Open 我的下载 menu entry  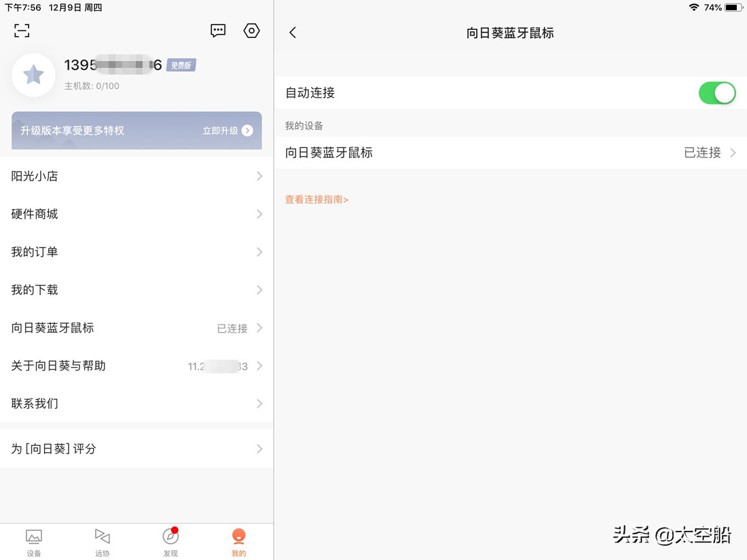coord(136,290)
